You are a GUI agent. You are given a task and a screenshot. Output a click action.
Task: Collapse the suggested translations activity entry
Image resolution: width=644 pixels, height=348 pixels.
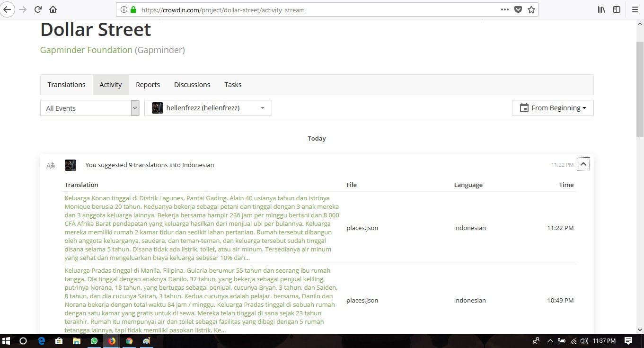[583, 164]
